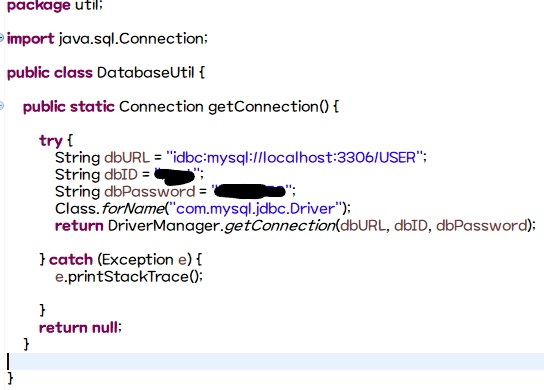Click the 'dbPassword' variable in its String declaration

150,192
